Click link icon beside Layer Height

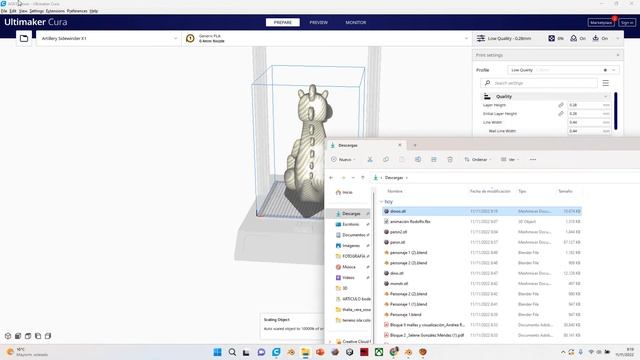561,105
